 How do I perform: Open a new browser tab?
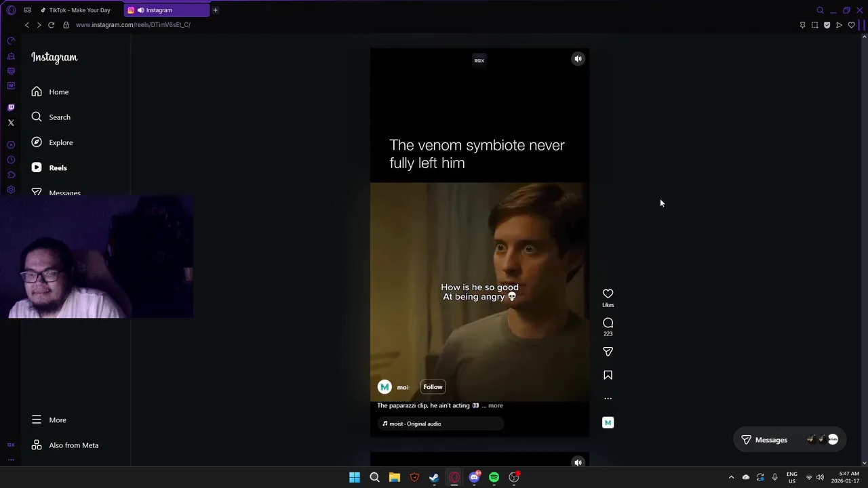point(216,10)
